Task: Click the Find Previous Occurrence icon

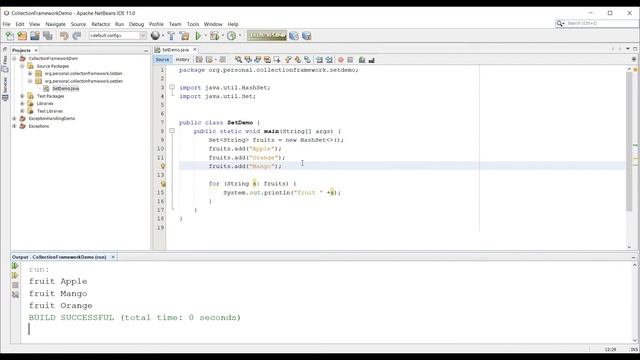Action: (x=248, y=60)
